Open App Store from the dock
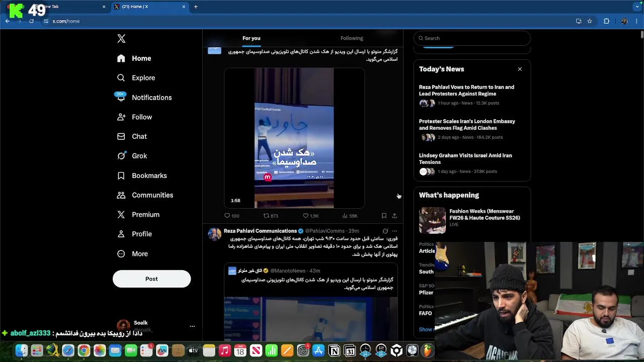Screen dimensions: 644x362 point(318,350)
